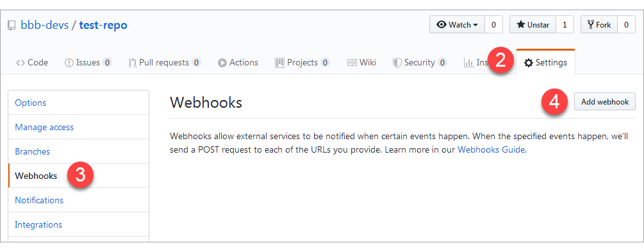The image size is (644, 252).
Task: Click the Security shield icon
Action: pyautogui.click(x=397, y=63)
